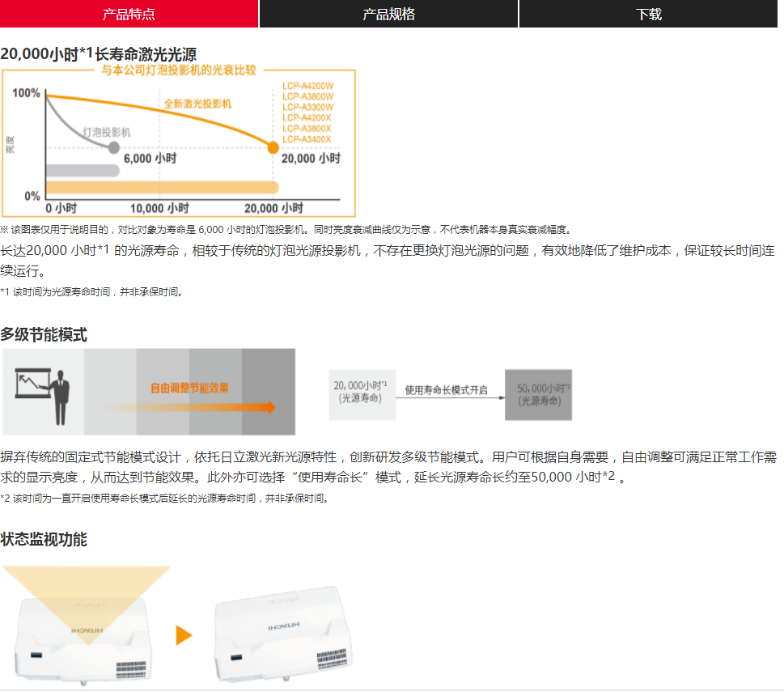Click the presenter with whiteboard icon
784x692 pixels.
[43, 397]
